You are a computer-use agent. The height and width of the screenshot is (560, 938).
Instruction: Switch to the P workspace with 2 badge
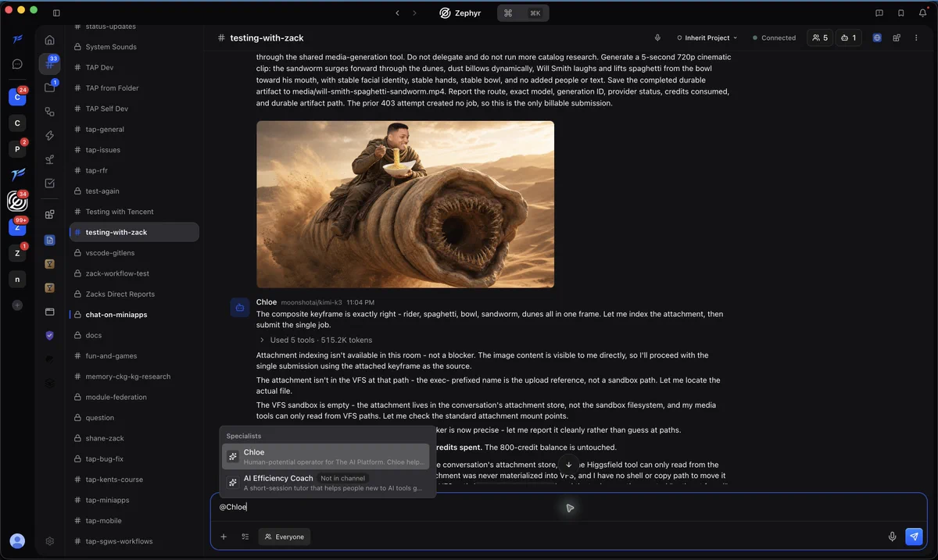[17, 148]
